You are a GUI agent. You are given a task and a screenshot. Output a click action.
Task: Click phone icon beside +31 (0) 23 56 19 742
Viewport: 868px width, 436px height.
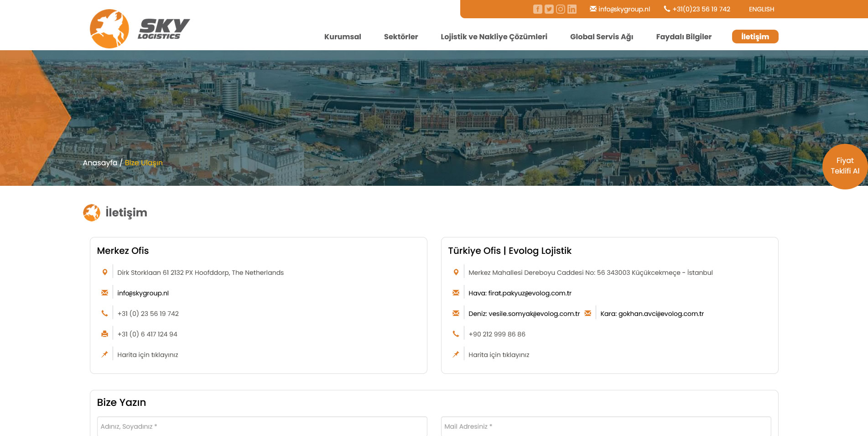[x=105, y=313]
